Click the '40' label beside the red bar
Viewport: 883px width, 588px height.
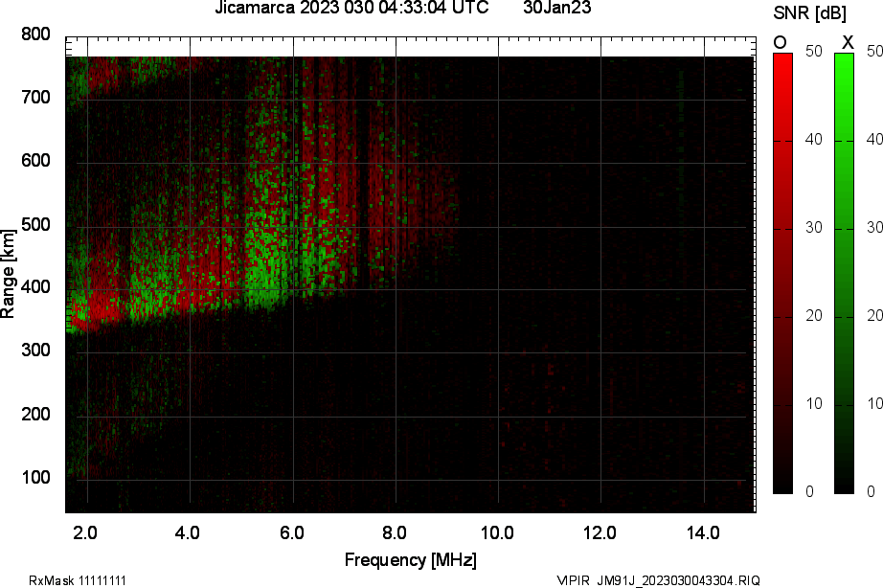coord(814,139)
